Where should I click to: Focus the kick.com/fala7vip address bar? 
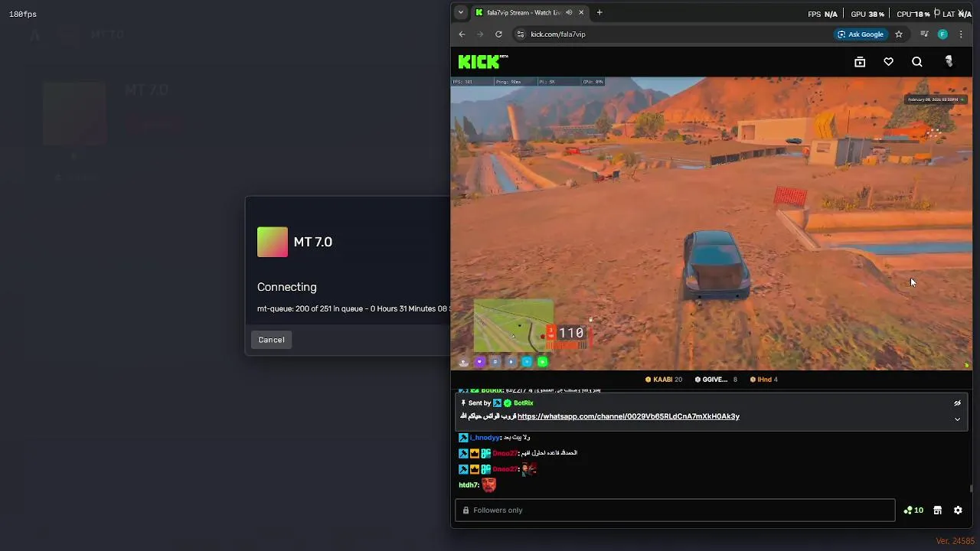click(674, 34)
